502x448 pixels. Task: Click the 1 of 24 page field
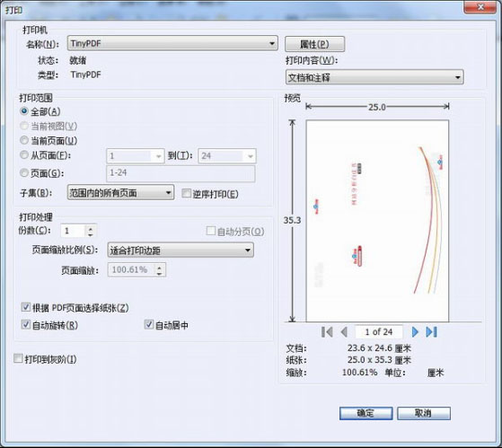coord(379,332)
